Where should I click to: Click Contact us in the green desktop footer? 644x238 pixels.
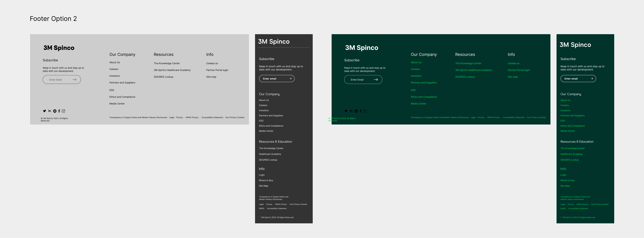pos(513,63)
